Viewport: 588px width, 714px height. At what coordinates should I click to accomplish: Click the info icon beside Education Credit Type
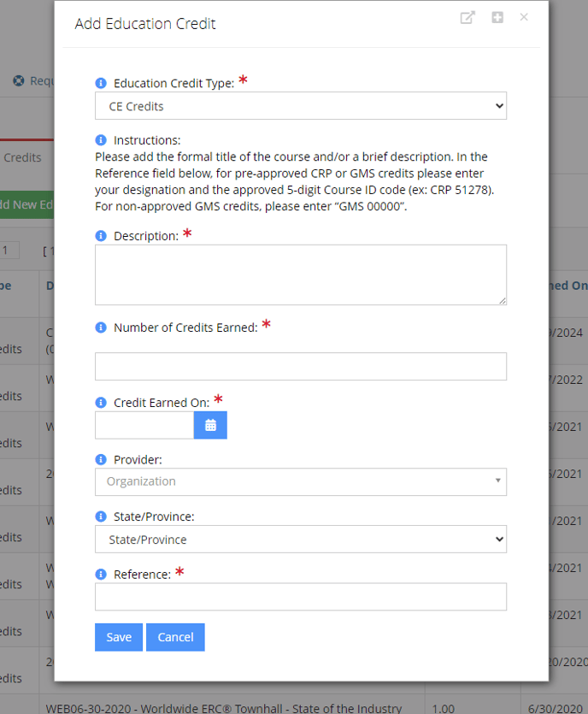[x=101, y=84]
